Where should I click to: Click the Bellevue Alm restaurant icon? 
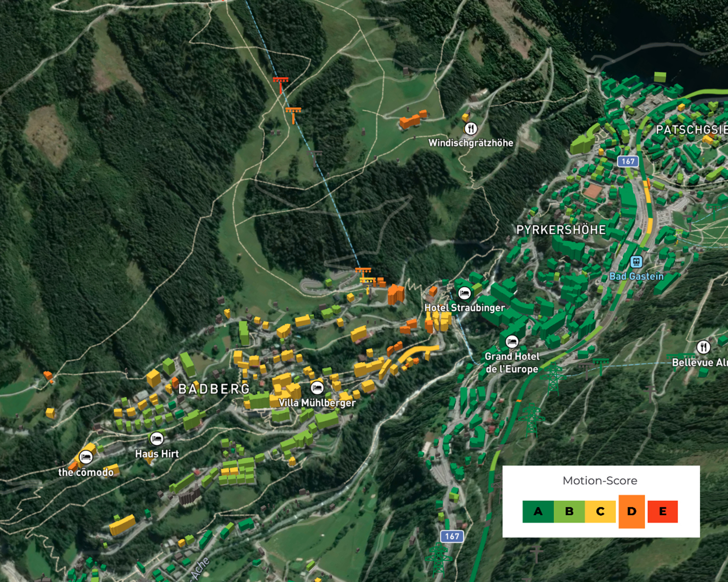pyautogui.click(x=703, y=347)
